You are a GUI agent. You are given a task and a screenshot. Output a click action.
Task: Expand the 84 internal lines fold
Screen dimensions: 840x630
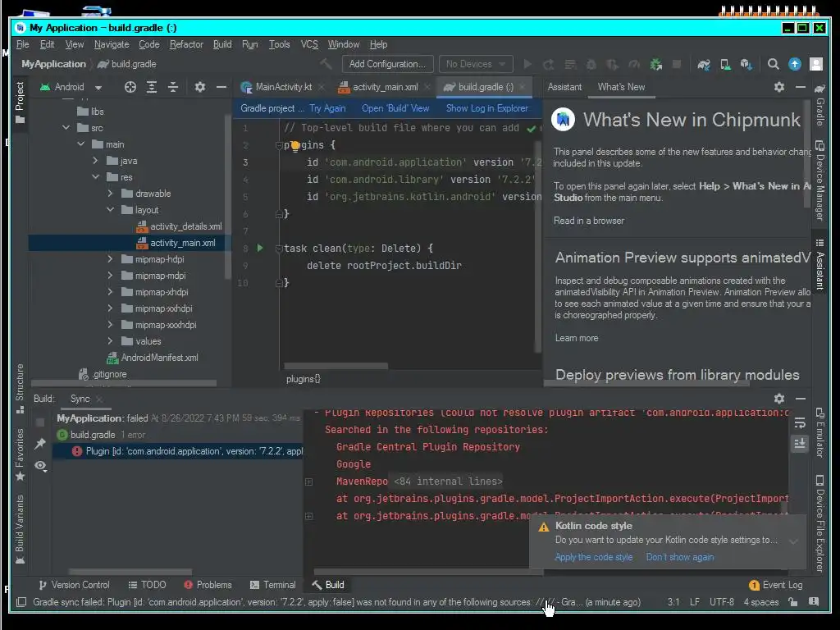(309, 482)
